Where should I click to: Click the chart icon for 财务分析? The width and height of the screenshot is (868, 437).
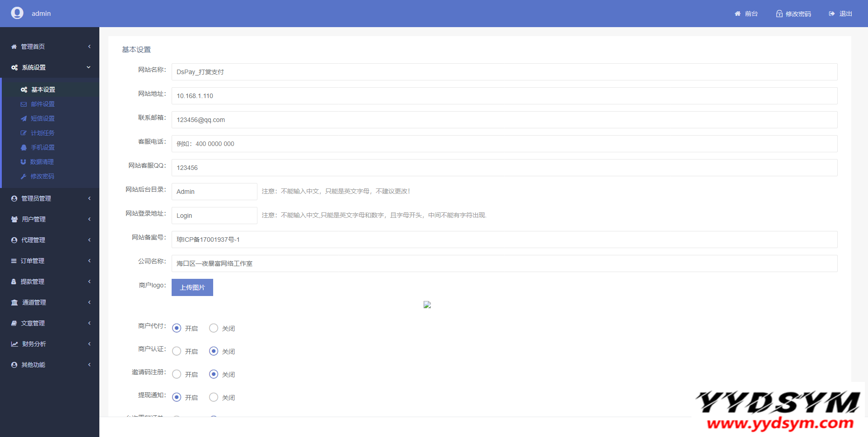pos(14,344)
